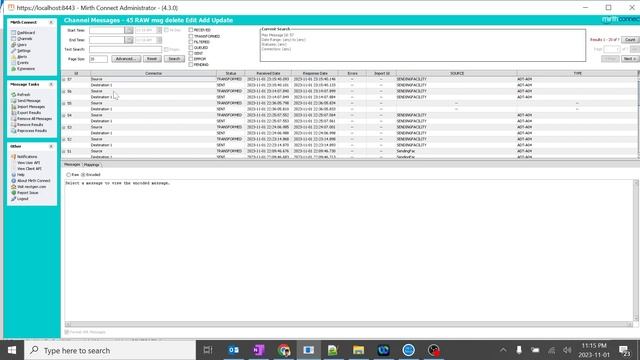Image resolution: width=640 pixels, height=360 pixels.
Task: Sort by the Id column header
Action: click(x=76, y=73)
